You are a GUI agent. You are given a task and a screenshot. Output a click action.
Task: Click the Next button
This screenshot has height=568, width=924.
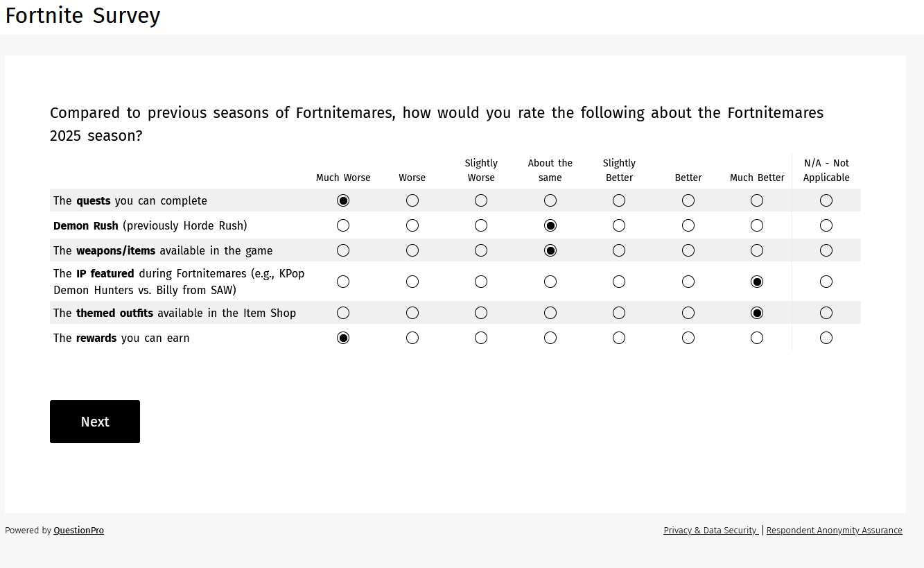(95, 422)
